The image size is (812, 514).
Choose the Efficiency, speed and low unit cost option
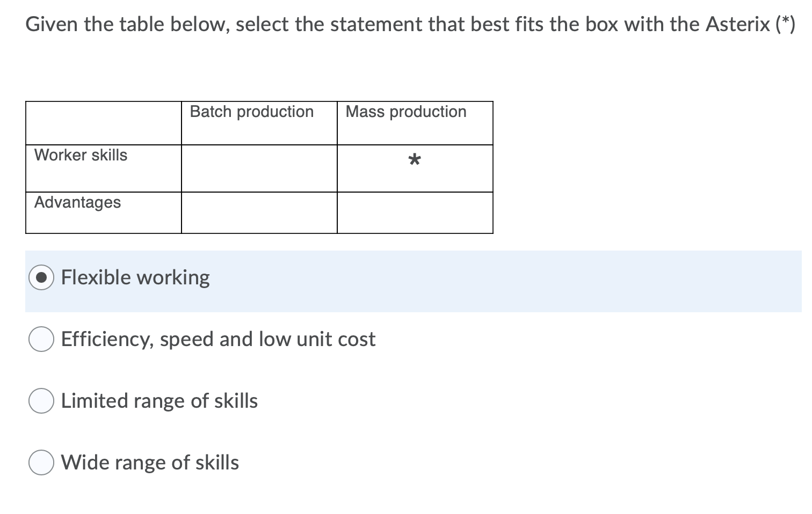tap(41, 339)
